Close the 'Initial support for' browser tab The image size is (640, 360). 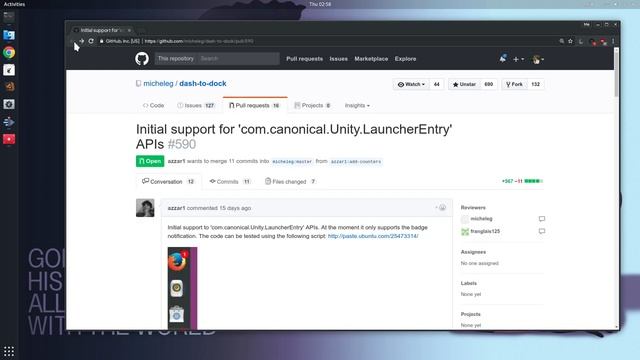[x=129, y=30]
